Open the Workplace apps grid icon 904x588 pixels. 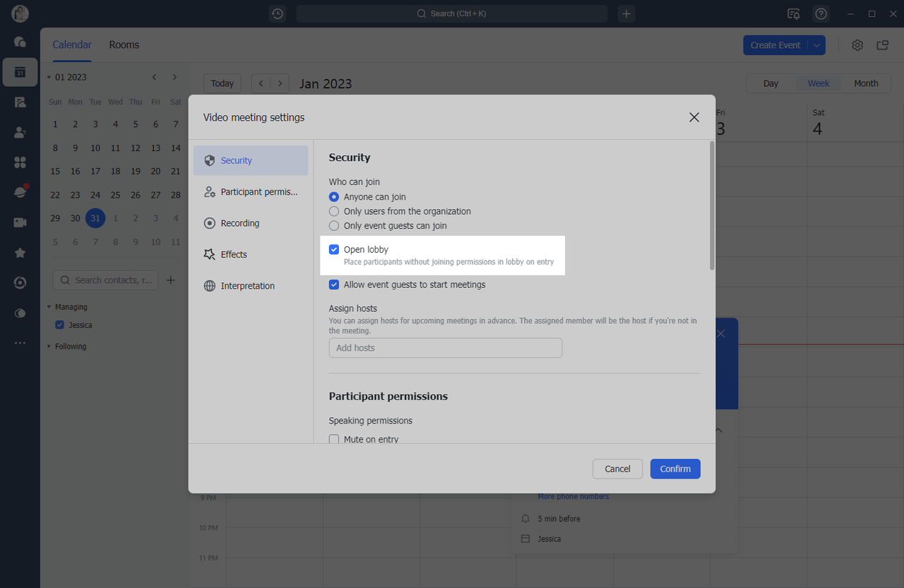pyautogui.click(x=20, y=162)
